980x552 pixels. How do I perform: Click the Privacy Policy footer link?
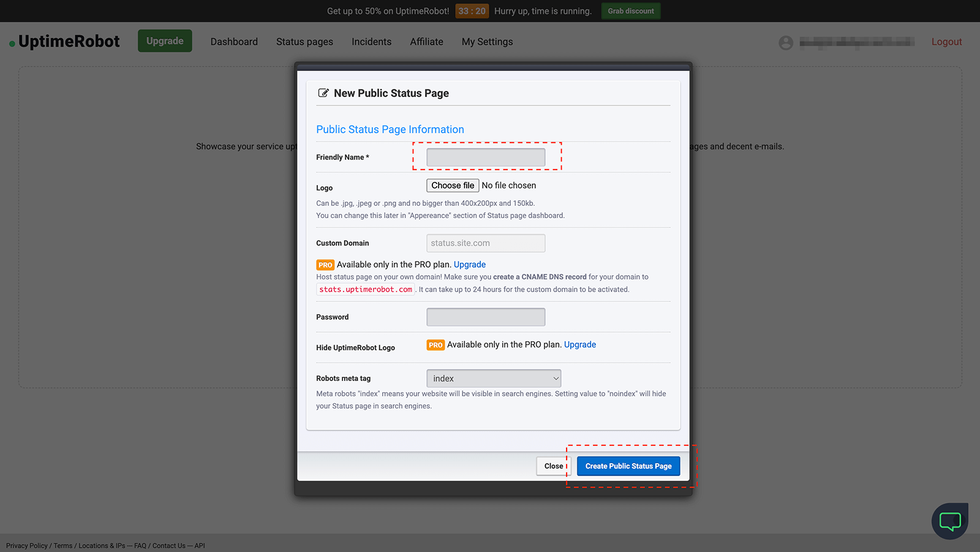point(26,546)
